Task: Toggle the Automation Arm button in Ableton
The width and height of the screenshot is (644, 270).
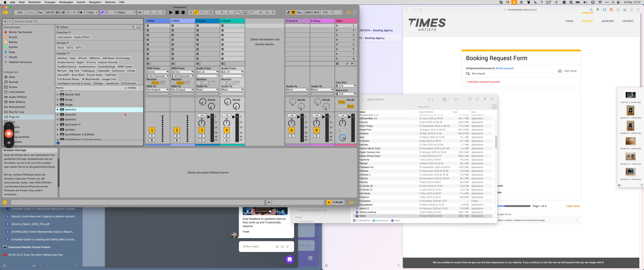Action: tap(196, 13)
